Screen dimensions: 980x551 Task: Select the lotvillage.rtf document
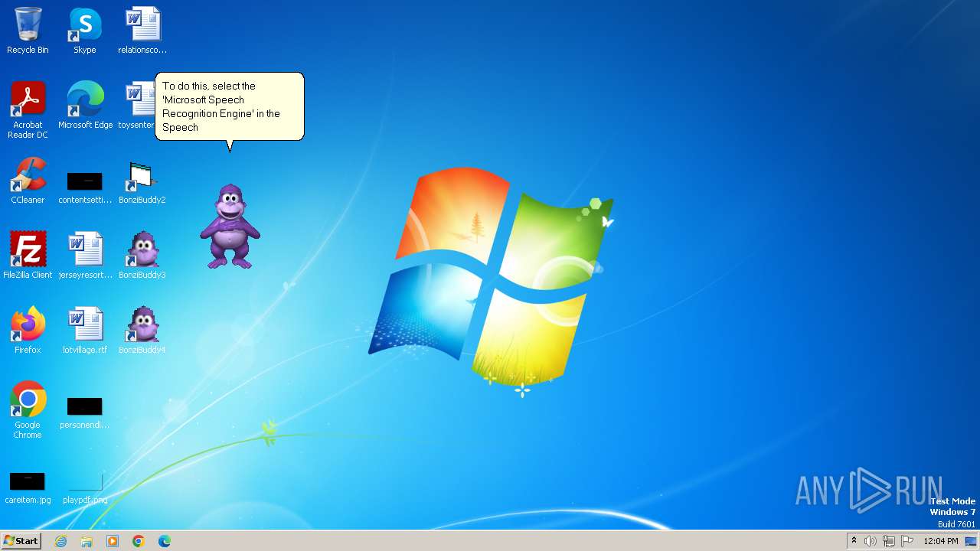(85, 331)
